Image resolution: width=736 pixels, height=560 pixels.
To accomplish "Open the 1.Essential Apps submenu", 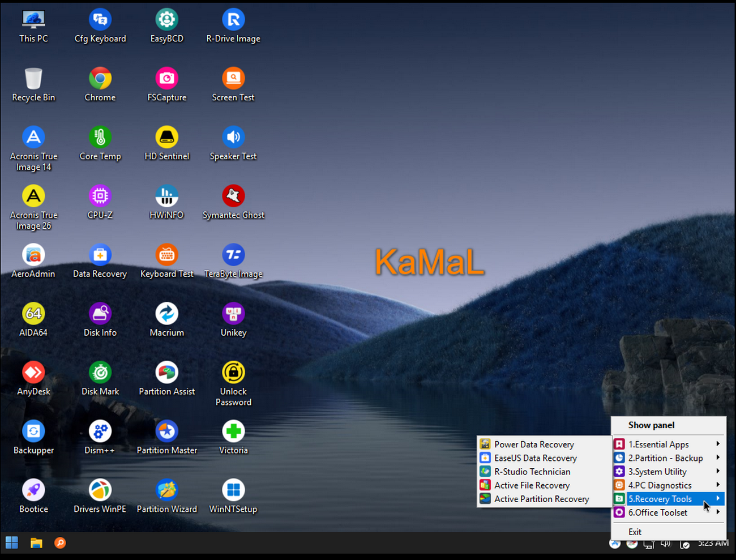I will coord(668,444).
